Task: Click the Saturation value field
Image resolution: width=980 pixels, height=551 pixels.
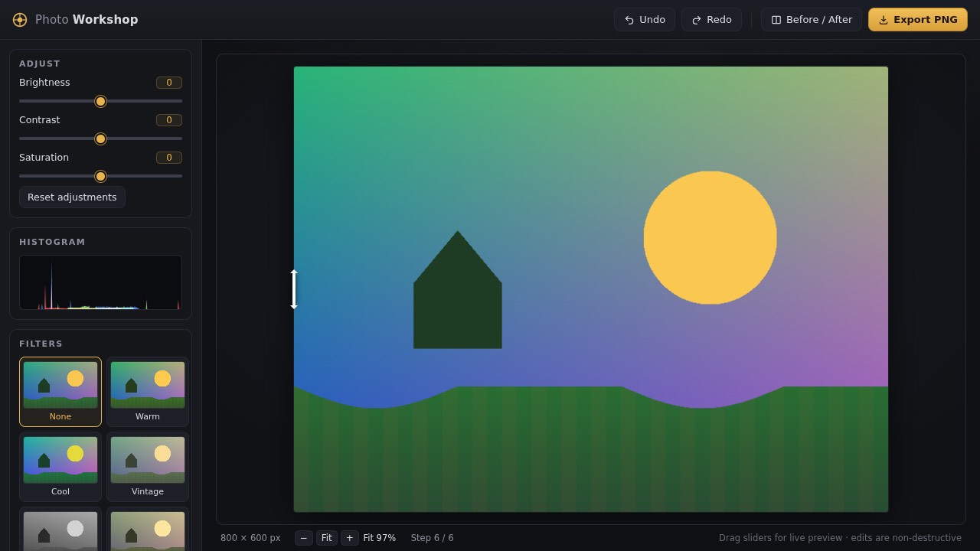Action: pyautogui.click(x=169, y=158)
